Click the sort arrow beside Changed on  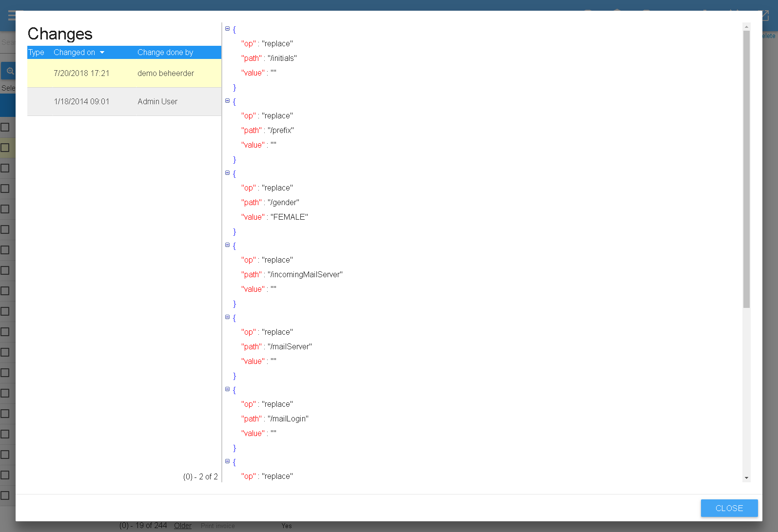pyautogui.click(x=102, y=53)
